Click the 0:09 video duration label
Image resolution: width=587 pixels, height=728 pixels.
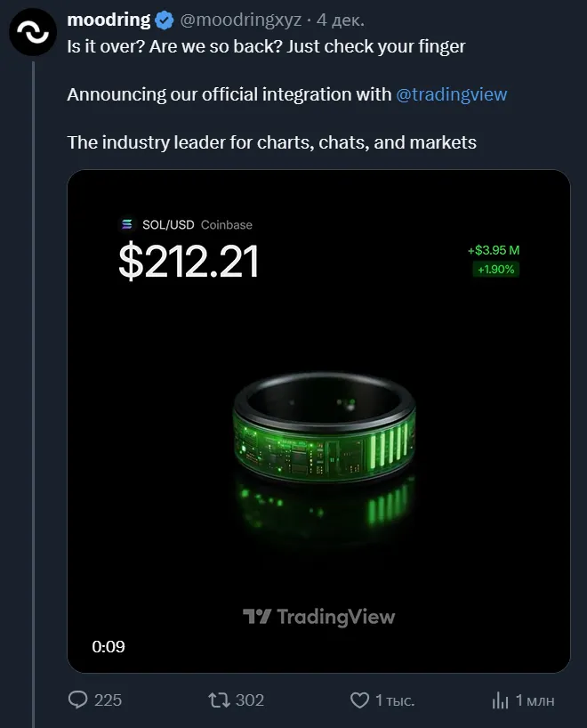tap(109, 646)
